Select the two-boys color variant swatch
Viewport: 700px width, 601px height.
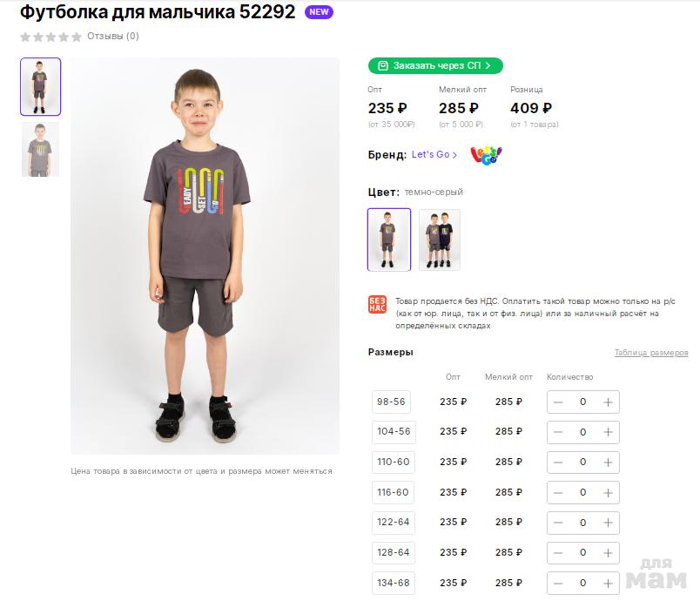coord(439,240)
